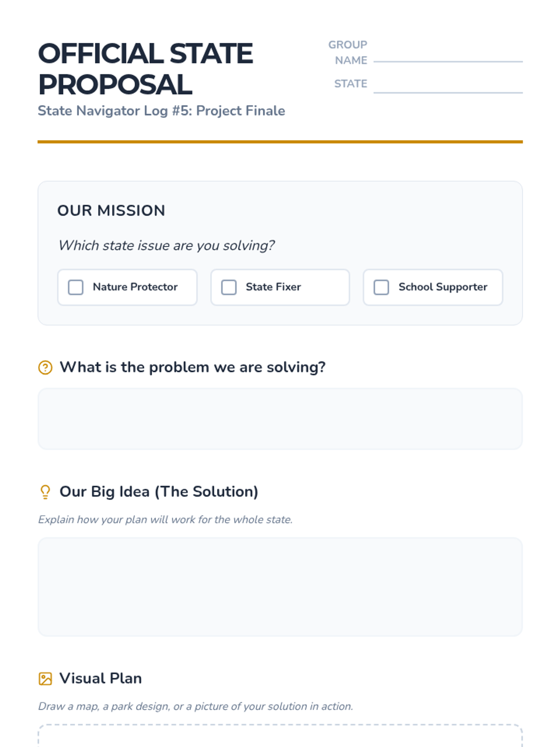Image resolution: width=560 pixels, height=747 pixels.
Task: Tick the State Fixer checkbox
Action: coord(229,287)
